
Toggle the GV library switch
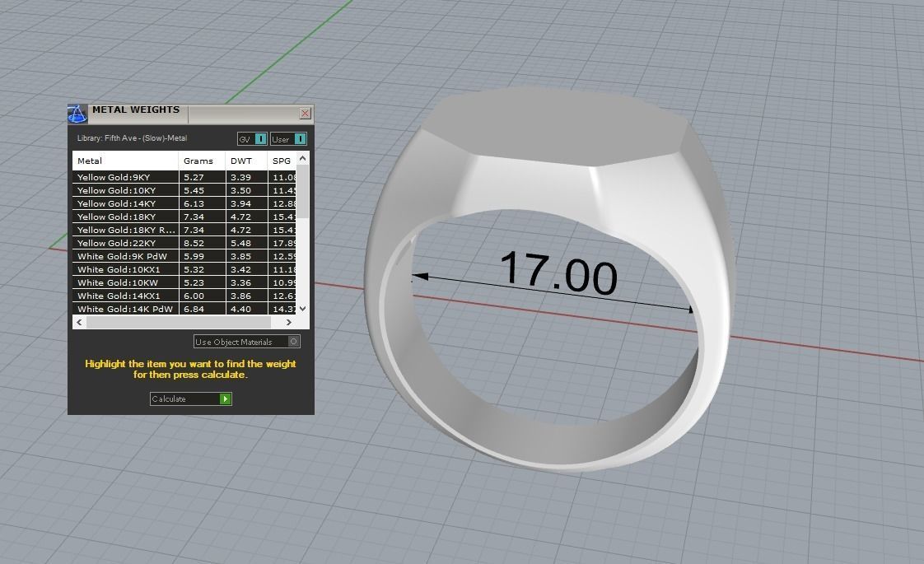point(252,139)
